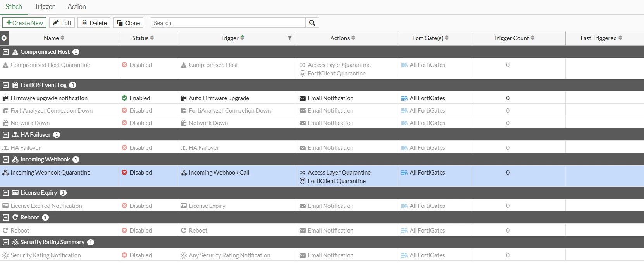The image size is (644, 274).
Task: Click the Compromised Host Quarantine stitch icon
Action: coord(5,65)
